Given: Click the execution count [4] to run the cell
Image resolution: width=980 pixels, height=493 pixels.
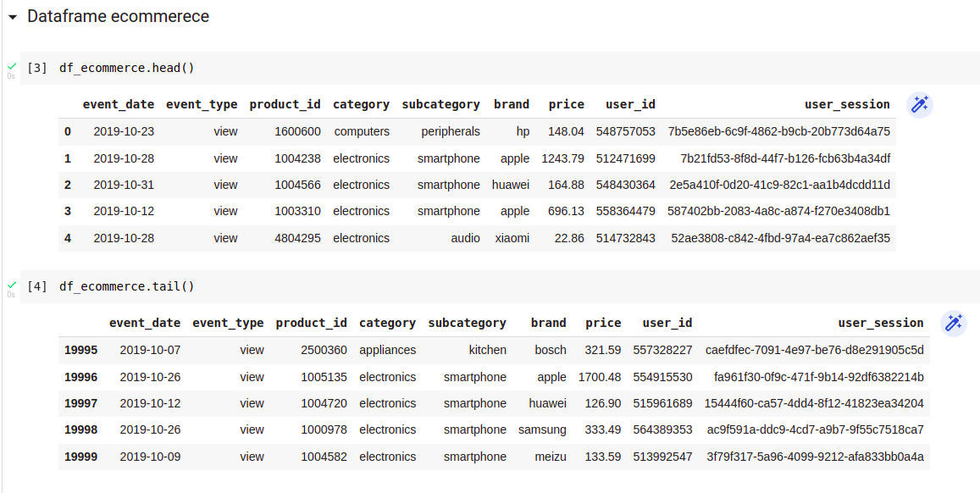Looking at the screenshot, I should 36,287.
